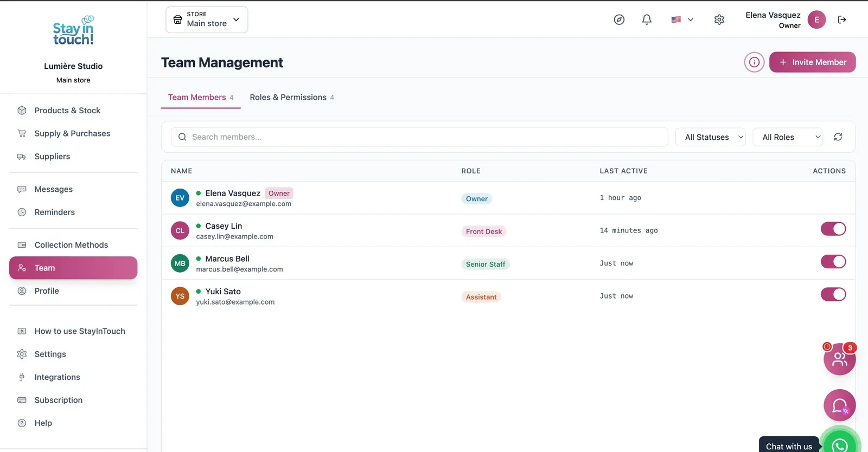
Task: Expand the All Statuses filter
Action: click(711, 137)
